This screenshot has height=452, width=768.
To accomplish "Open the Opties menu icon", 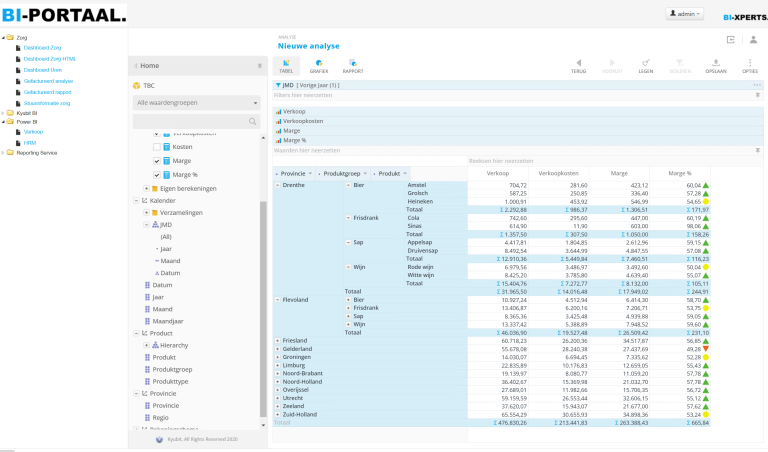I will [x=749, y=65].
